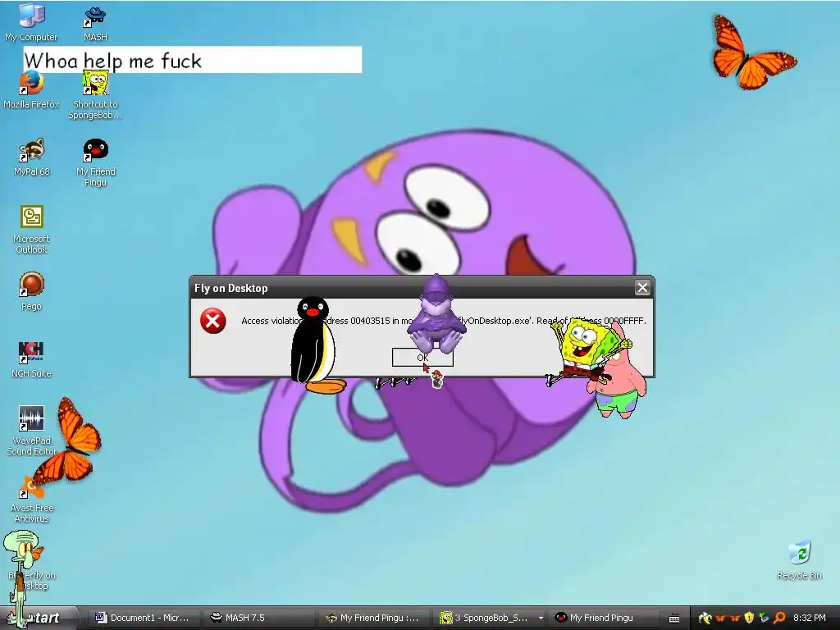840x630 pixels.
Task: Click the tiny Mario character below the OK button
Action: coord(437,379)
